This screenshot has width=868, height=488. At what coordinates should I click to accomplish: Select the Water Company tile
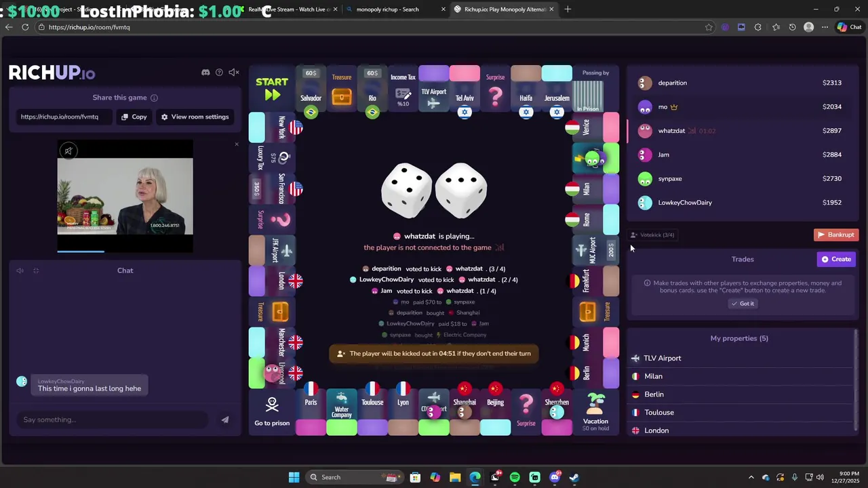342,412
